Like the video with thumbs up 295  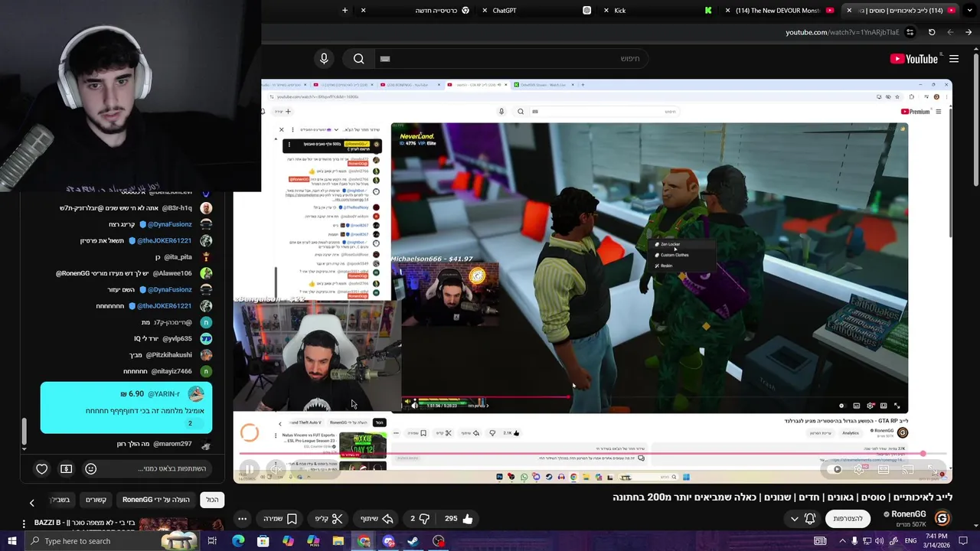coord(459,519)
